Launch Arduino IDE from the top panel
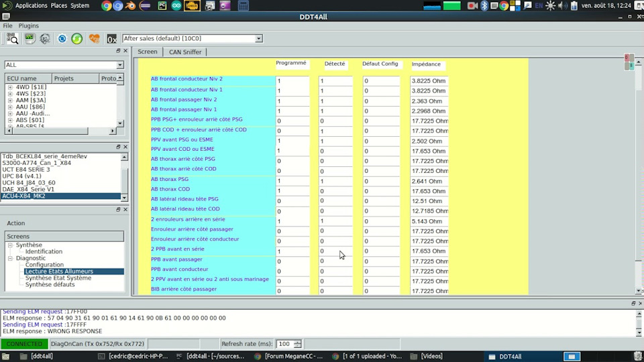Screen dimensions: 644x362 click(x=176, y=6)
